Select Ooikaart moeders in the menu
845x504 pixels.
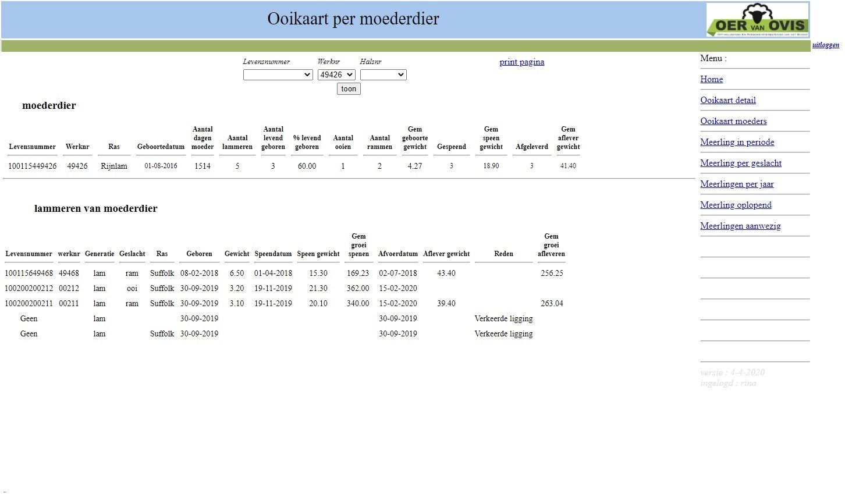[733, 121]
